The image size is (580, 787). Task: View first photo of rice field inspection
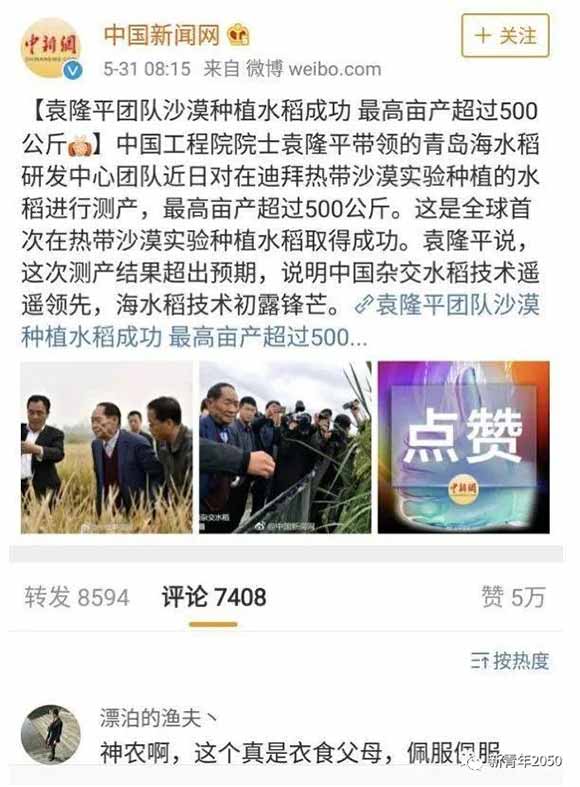coord(106,447)
